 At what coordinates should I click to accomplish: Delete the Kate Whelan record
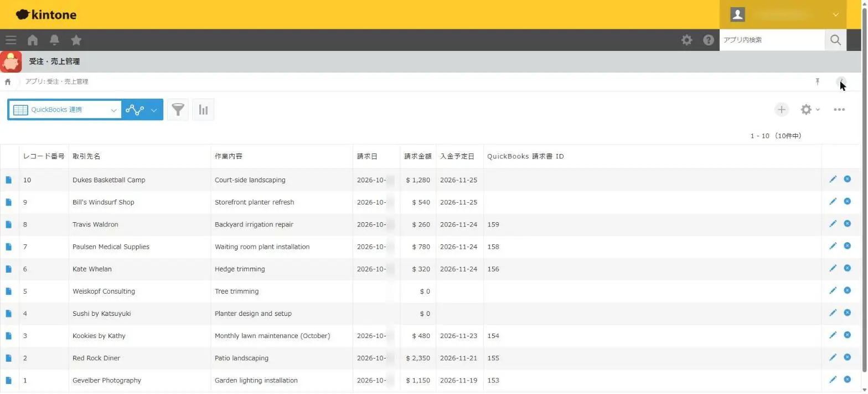847,268
